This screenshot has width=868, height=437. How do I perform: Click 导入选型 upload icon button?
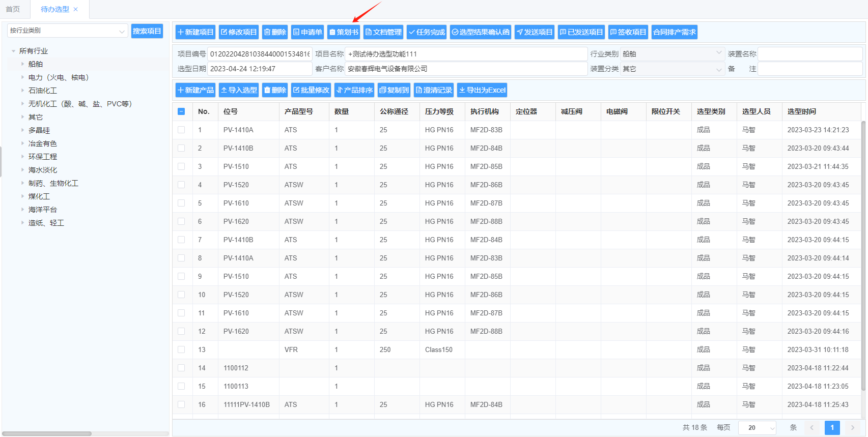[239, 90]
